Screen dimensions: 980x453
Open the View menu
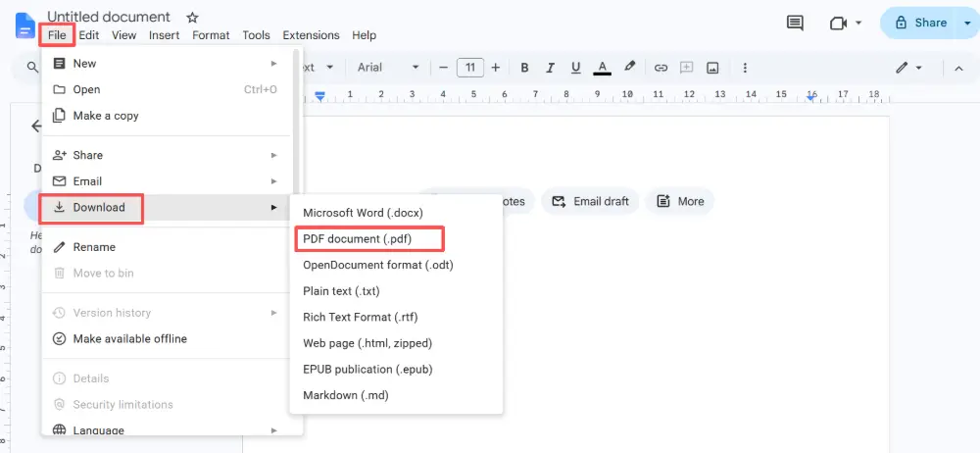(123, 35)
